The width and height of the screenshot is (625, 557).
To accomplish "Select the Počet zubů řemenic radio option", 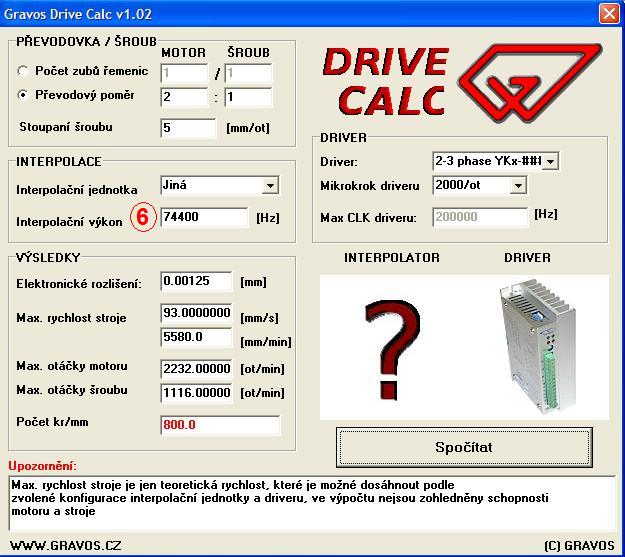I will 24,71.
